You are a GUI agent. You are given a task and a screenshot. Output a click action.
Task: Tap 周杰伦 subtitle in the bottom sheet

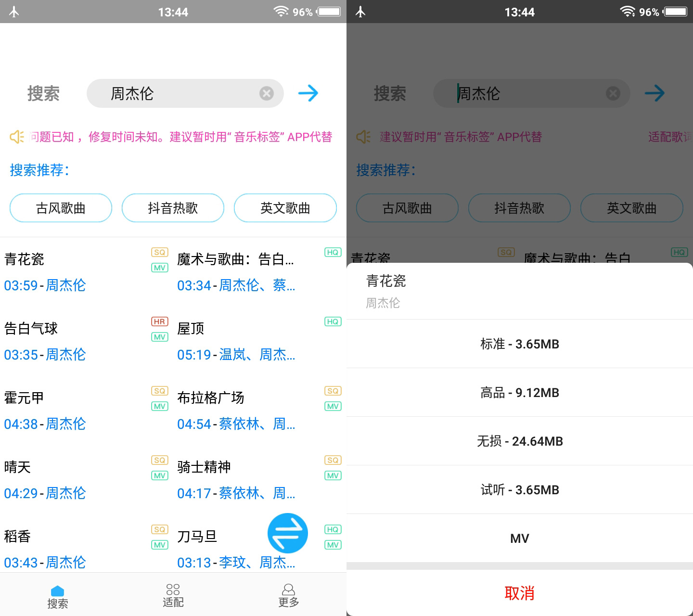tap(383, 303)
